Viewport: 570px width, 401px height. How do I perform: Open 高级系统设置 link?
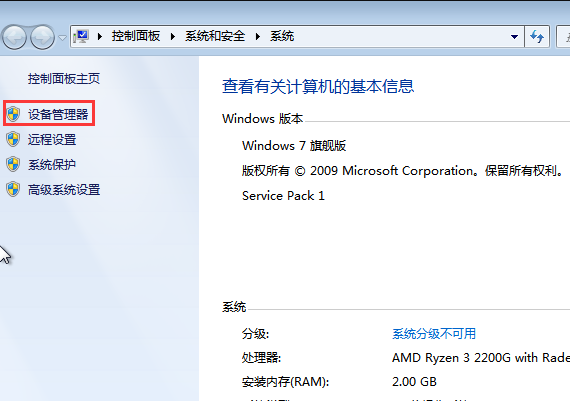(x=64, y=190)
